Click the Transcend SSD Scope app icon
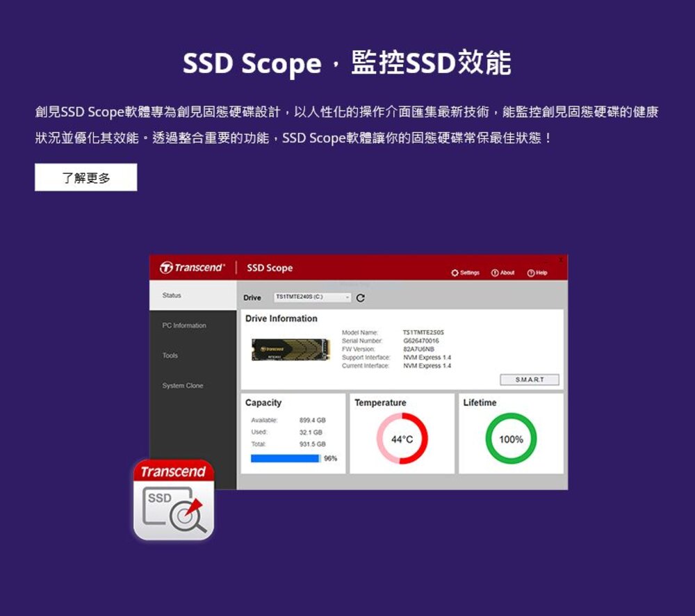This screenshot has height=616, width=695. [173, 501]
